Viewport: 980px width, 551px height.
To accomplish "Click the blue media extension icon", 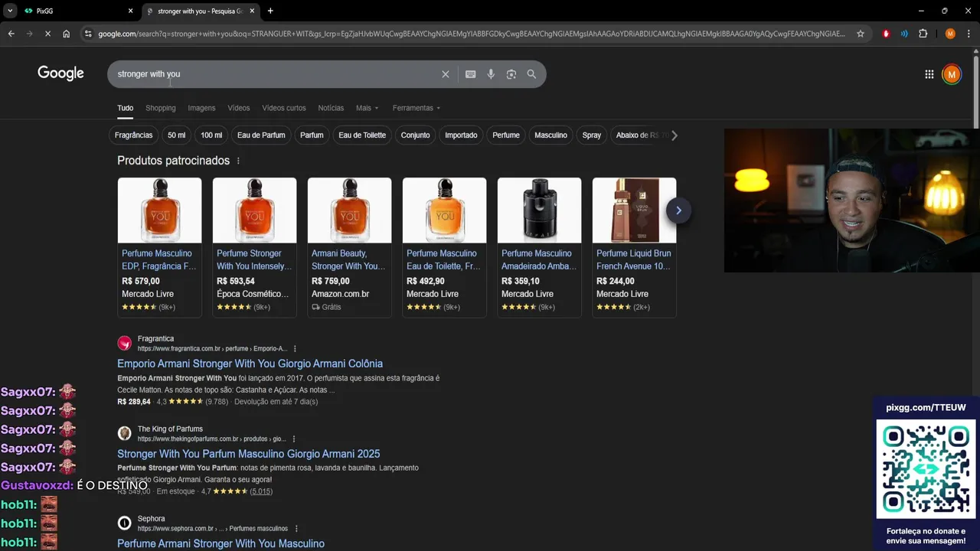I will point(904,34).
